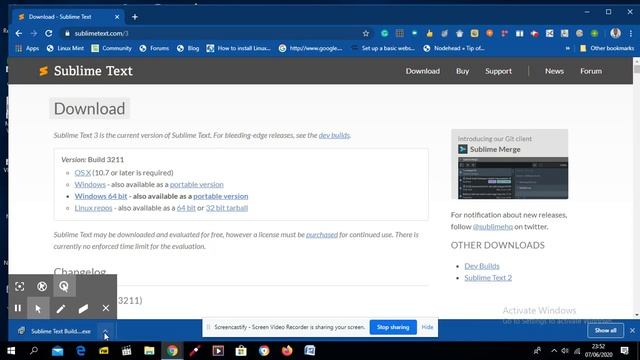Screen dimensions: 640x360
Task: Select the Screencastify eraser tool
Action: 83,309
